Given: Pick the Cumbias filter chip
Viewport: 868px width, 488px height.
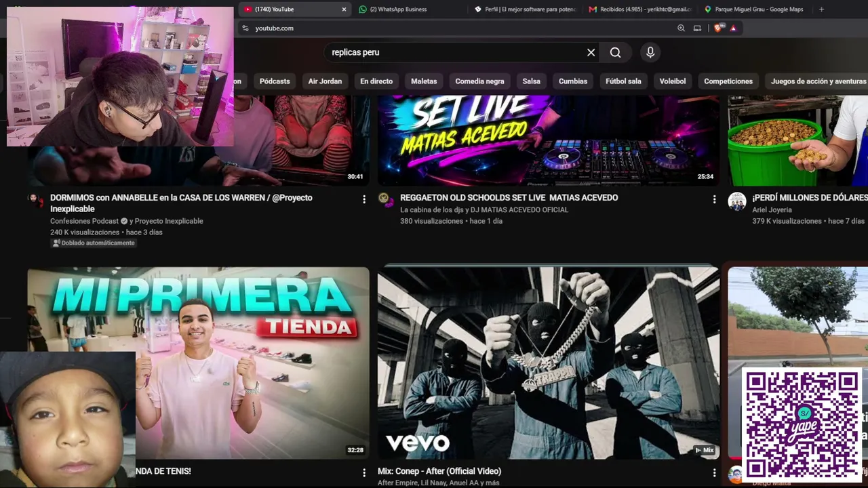Looking at the screenshot, I should pyautogui.click(x=573, y=81).
